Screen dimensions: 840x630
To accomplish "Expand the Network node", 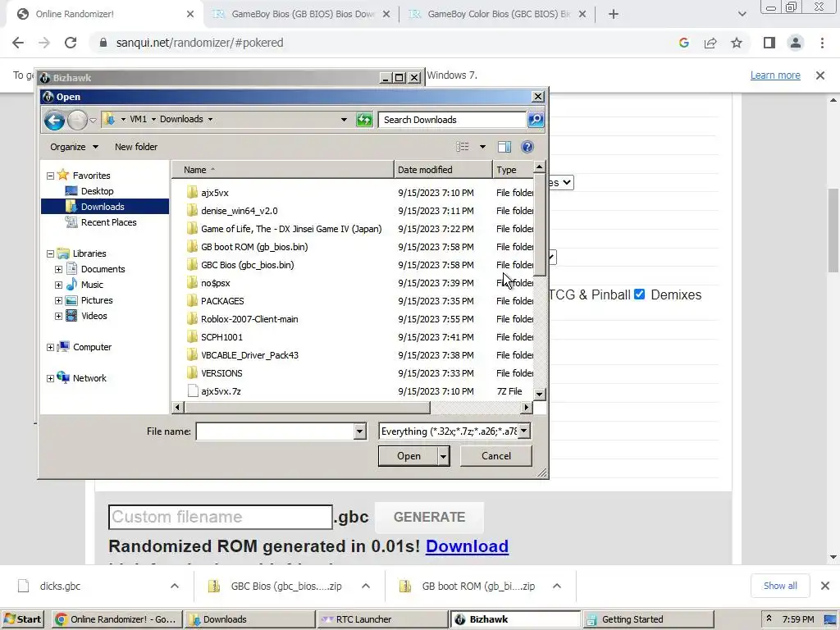I will click(x=50, y=379).
